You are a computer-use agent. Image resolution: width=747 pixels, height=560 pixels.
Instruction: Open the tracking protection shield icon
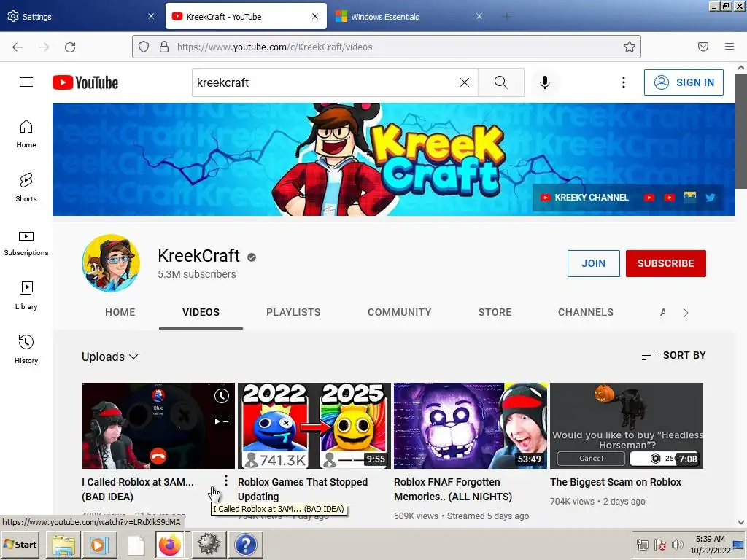[144, 47]
